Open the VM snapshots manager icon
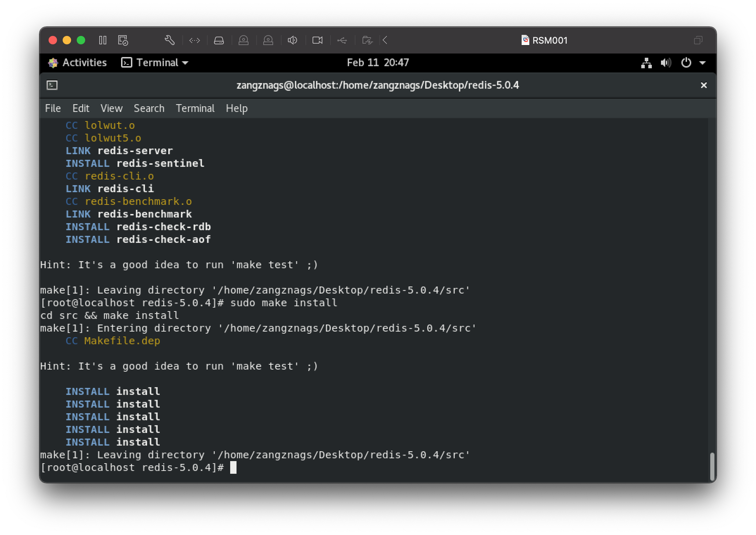The width and height of the screenshot is (756, 535). (123, 40)
